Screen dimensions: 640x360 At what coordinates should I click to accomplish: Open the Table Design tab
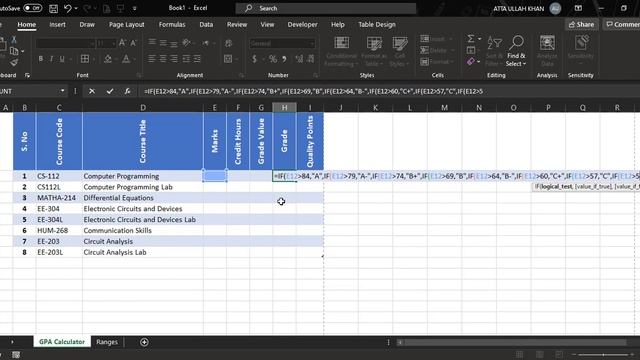377,24
